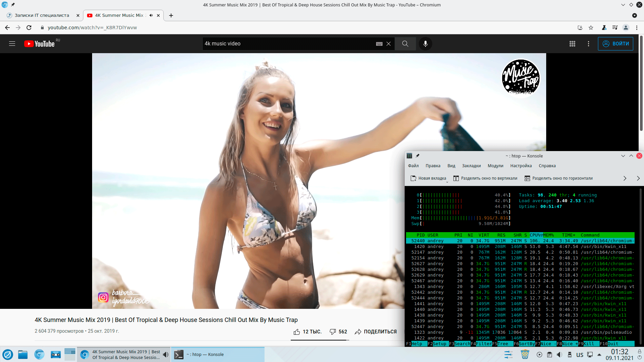Switch to the Записки IT специалиста tab
Image resolution: width=644 pixels, height=362 pixels.
[42, 15]
